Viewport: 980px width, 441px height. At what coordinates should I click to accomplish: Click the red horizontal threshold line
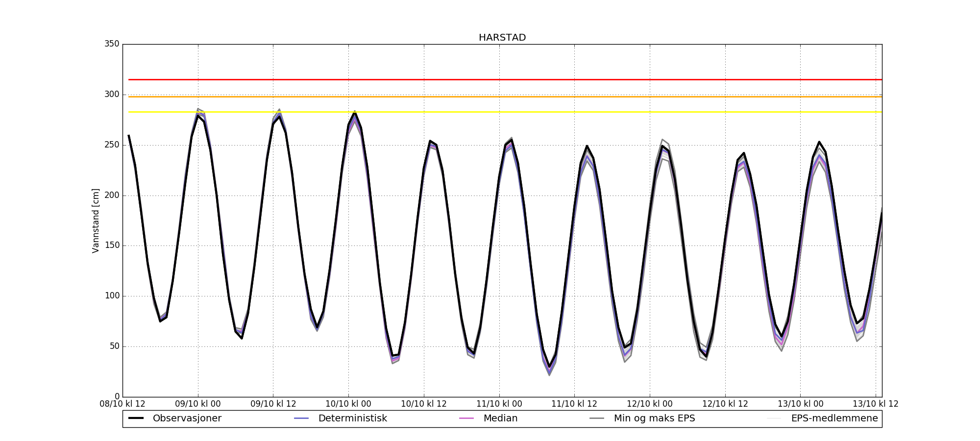(490, 79)
